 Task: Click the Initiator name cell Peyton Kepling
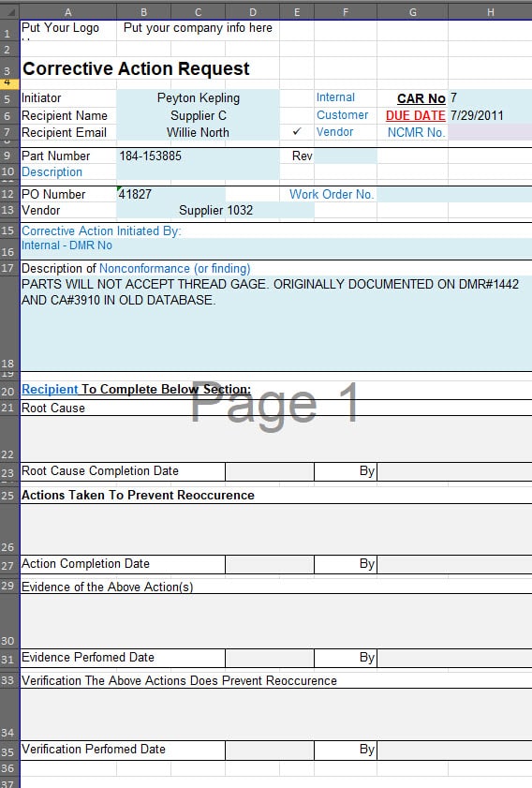click(198, 97)
